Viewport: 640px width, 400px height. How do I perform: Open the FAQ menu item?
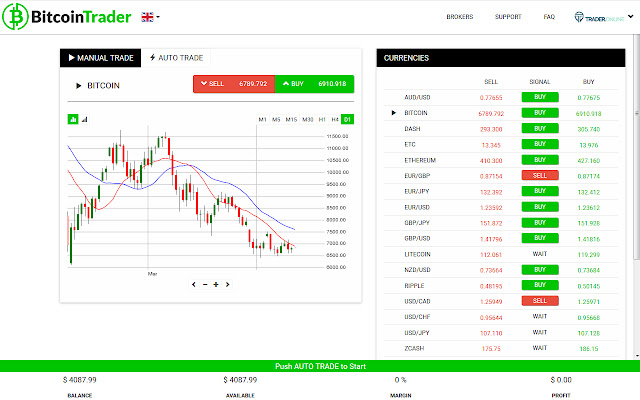tap(549, 17)
